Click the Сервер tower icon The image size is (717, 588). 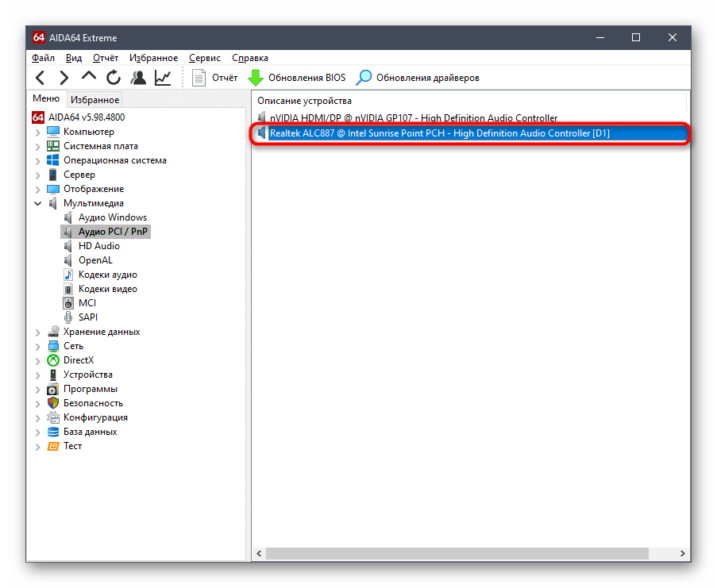point(53,175)
